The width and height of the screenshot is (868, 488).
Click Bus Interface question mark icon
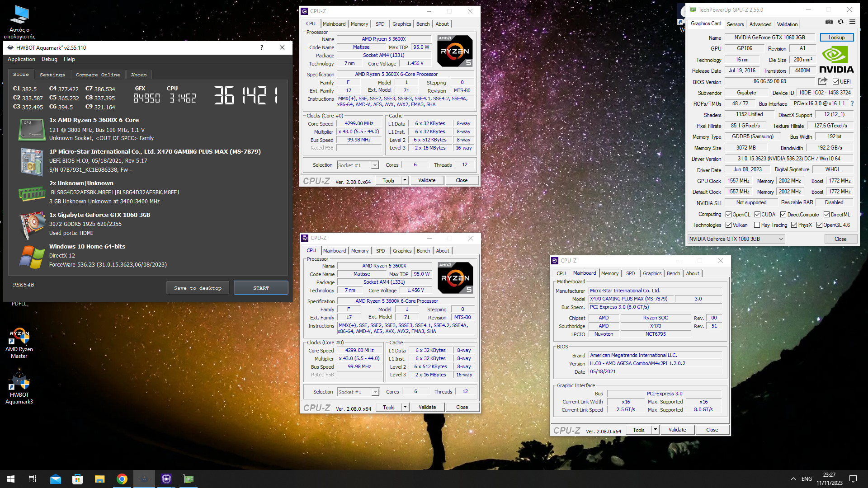click(852, 103)
